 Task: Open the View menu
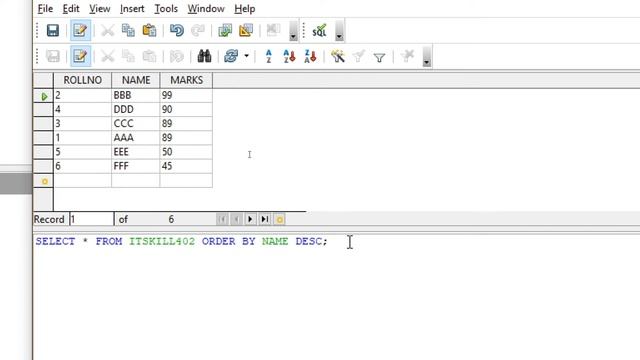tap(100, 9)
